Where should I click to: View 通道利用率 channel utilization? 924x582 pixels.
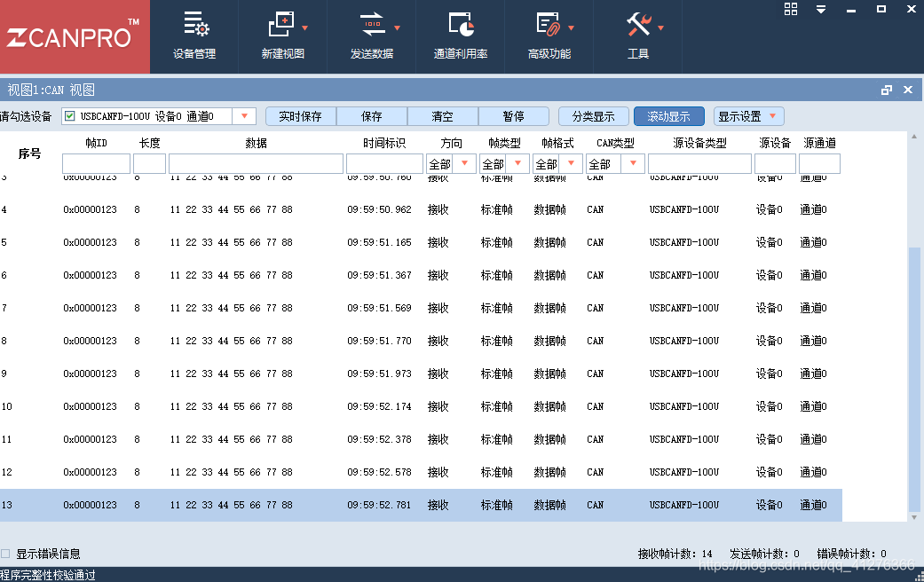pos(461,35)
